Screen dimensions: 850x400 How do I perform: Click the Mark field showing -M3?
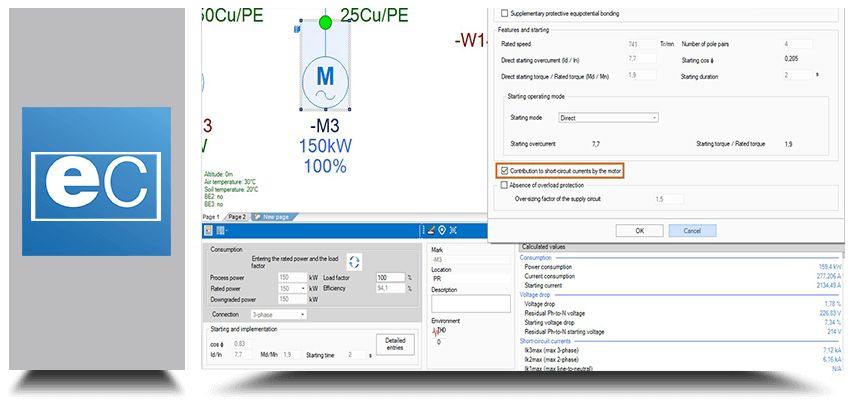tap(471, 260)
